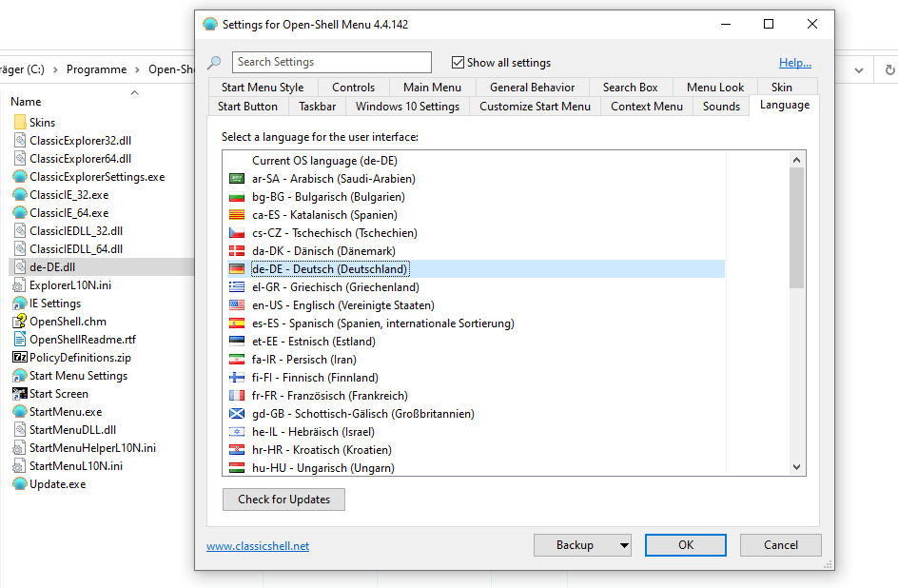The height and width of the screenshot is (588, 898).
Task: Click inside the Search Settings input field
Action: click(x=331, y=61)
